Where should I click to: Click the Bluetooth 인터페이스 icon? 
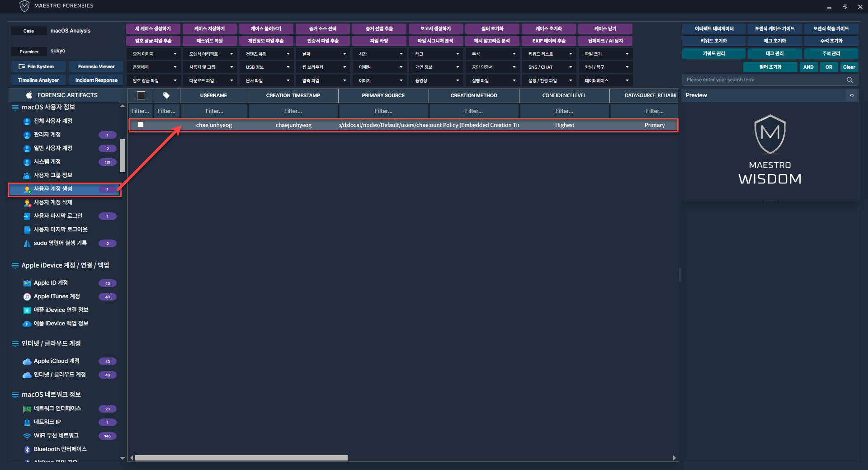point(27,449)
